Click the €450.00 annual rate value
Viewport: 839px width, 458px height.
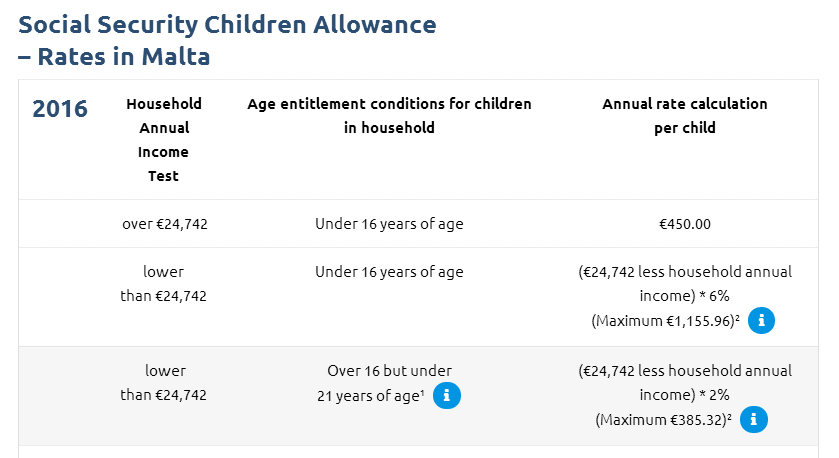685,224
